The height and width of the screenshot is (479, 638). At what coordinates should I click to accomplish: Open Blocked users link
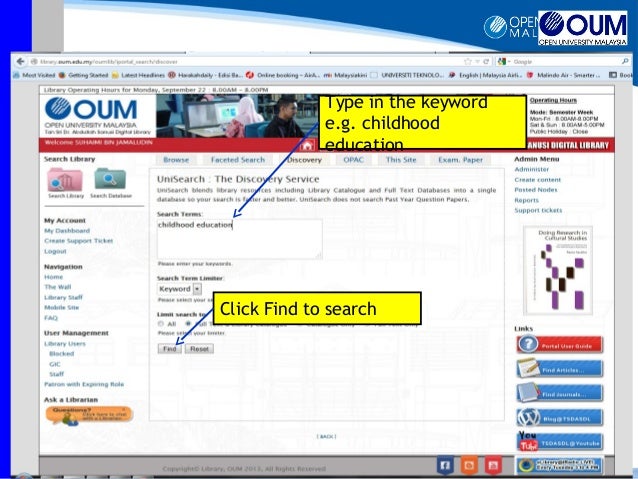click(x=61, y=354)
